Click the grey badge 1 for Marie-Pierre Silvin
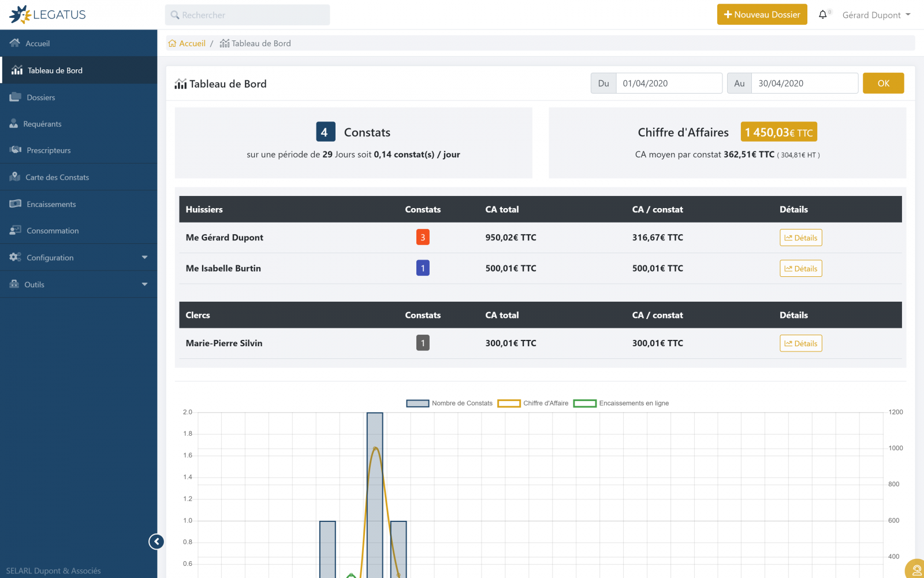 coord(423,343)
